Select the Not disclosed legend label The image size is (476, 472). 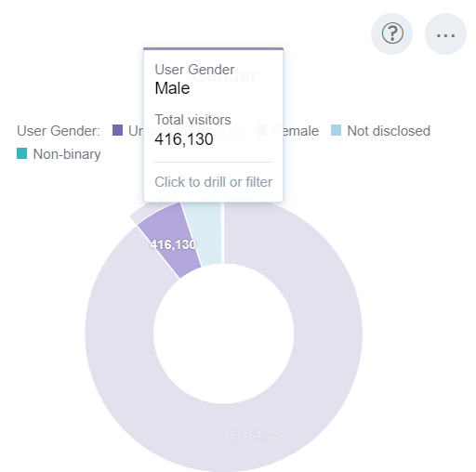(x=389, y=131)
